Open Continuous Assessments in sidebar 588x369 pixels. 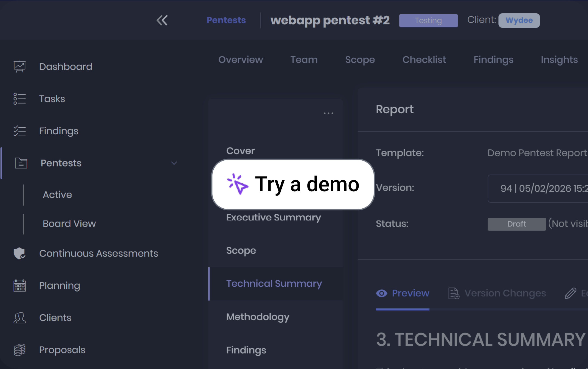pyautogui.click(x=99, y=253)
